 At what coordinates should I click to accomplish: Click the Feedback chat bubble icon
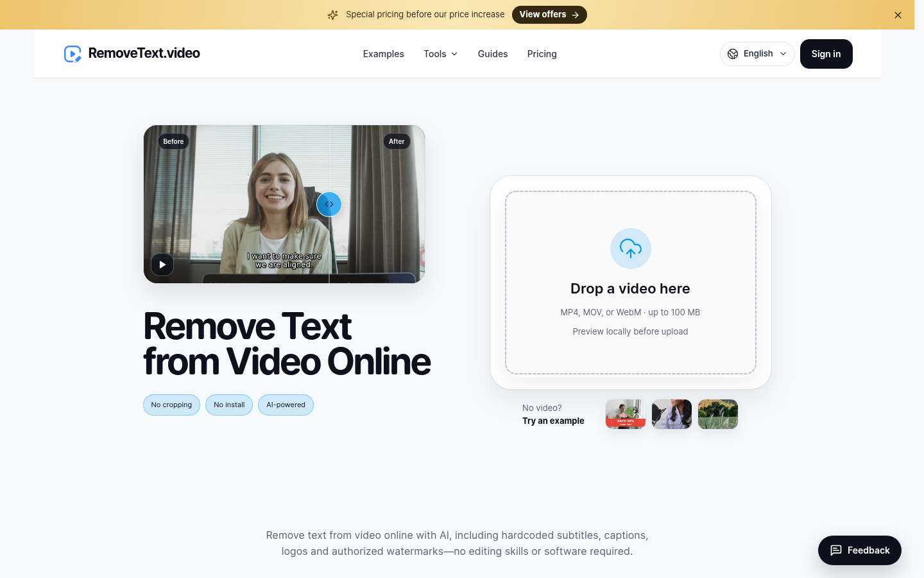(835, 550)
